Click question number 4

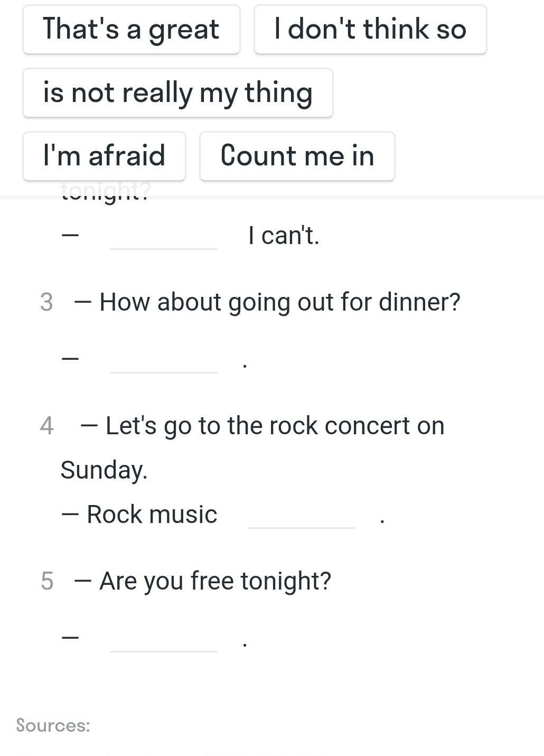pos(46,426)
